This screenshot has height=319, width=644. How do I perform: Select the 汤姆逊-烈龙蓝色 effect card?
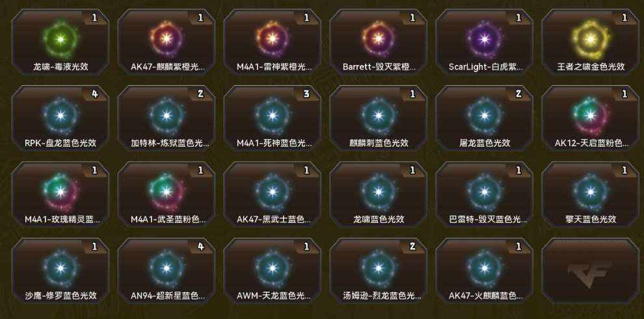coord(378,271)
